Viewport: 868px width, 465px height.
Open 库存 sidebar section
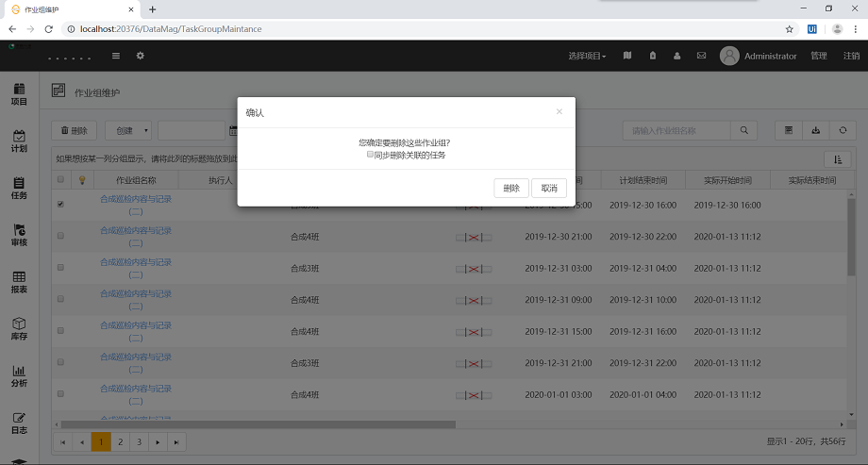pyautogui.click(x=19, y=329)
